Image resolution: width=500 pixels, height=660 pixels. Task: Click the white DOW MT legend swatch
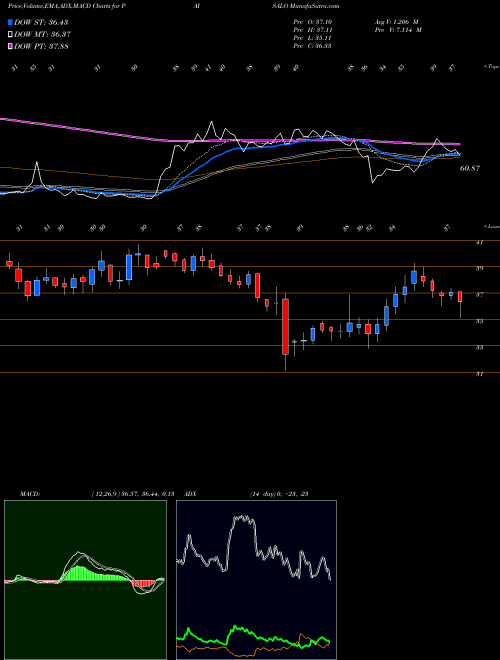click(11, 34)
